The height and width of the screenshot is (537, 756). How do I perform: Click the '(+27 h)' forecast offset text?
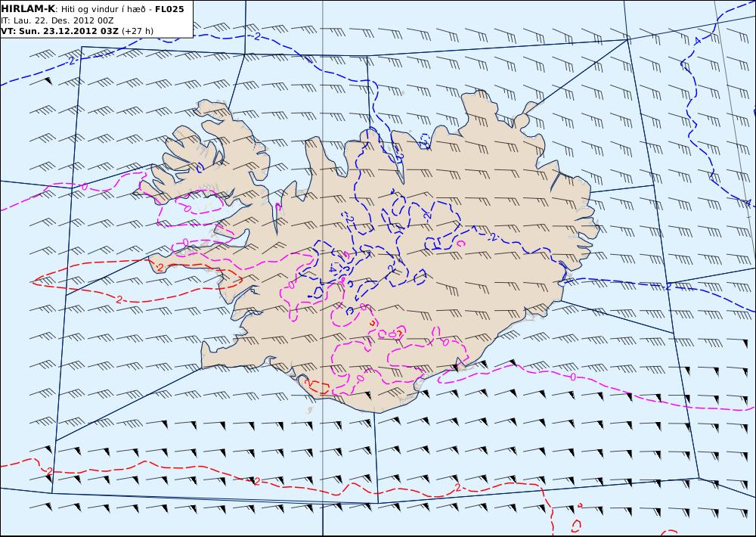tap(138, 31)
